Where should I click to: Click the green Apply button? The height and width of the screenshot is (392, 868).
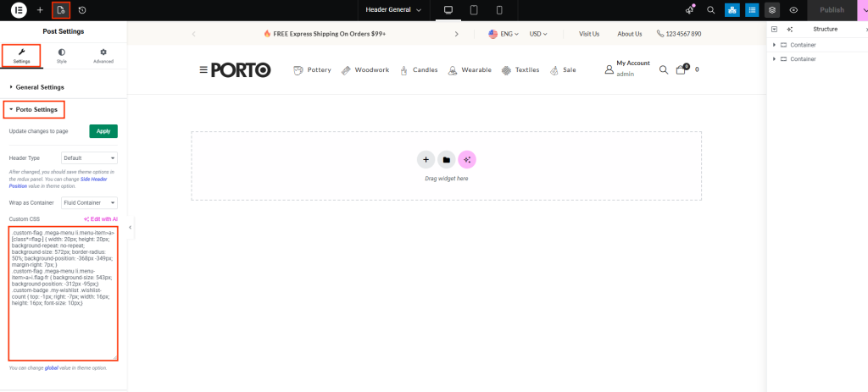click(103, 131)
